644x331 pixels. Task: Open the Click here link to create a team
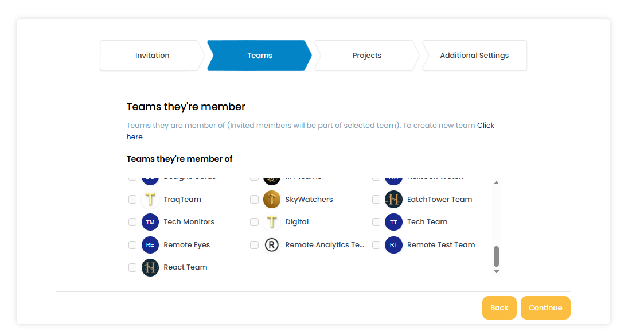[x=486, y=125]
